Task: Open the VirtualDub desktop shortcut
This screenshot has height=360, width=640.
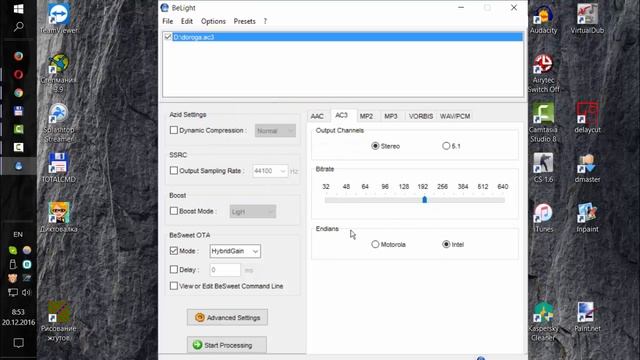Action: pos(587,18)
